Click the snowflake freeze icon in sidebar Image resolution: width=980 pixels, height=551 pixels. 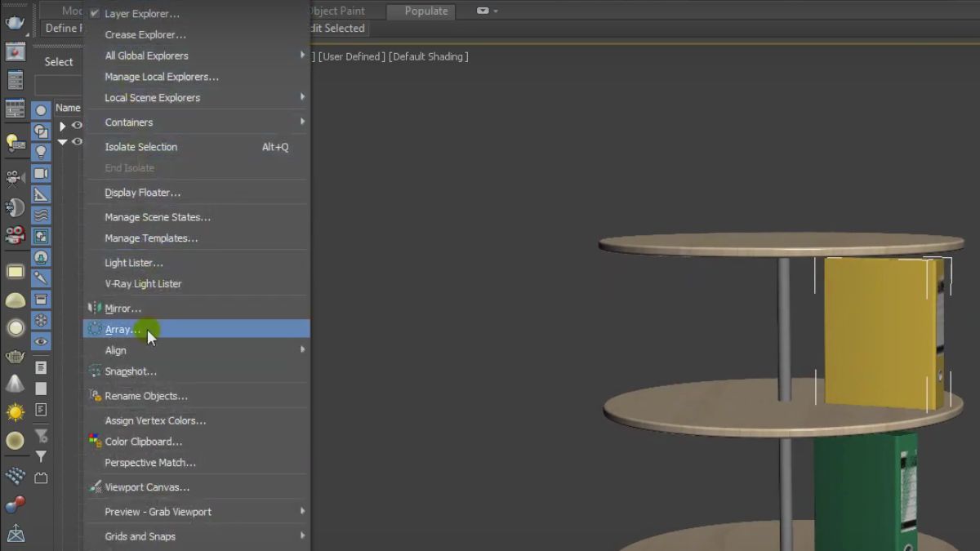pyautogui.click(x=40, y=320)
